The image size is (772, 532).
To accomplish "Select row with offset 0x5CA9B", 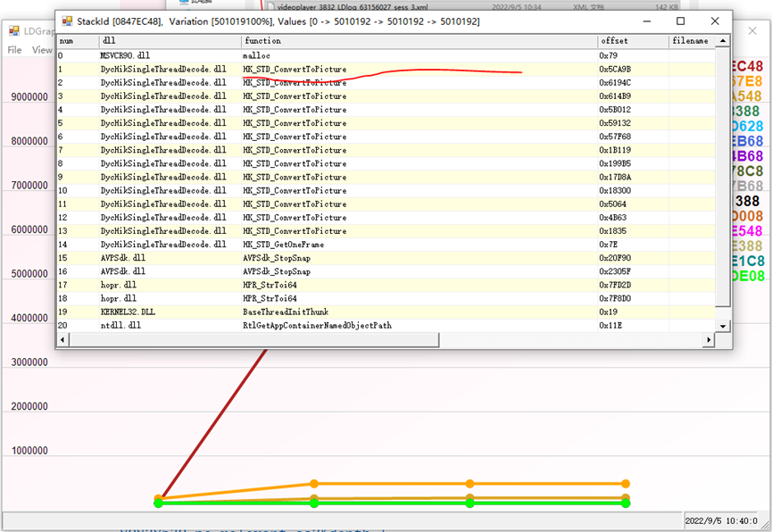I will (386, 69).
